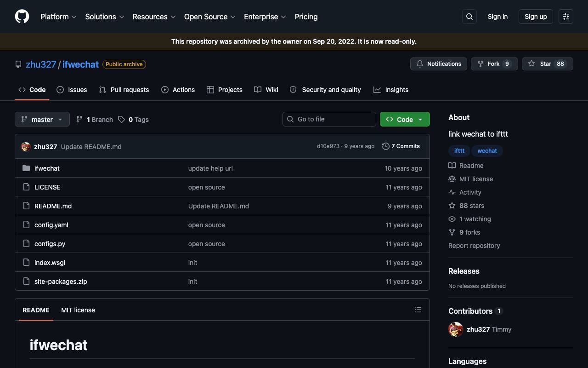Click the Sign in link
588x368 pixels.
coord(498,17)
